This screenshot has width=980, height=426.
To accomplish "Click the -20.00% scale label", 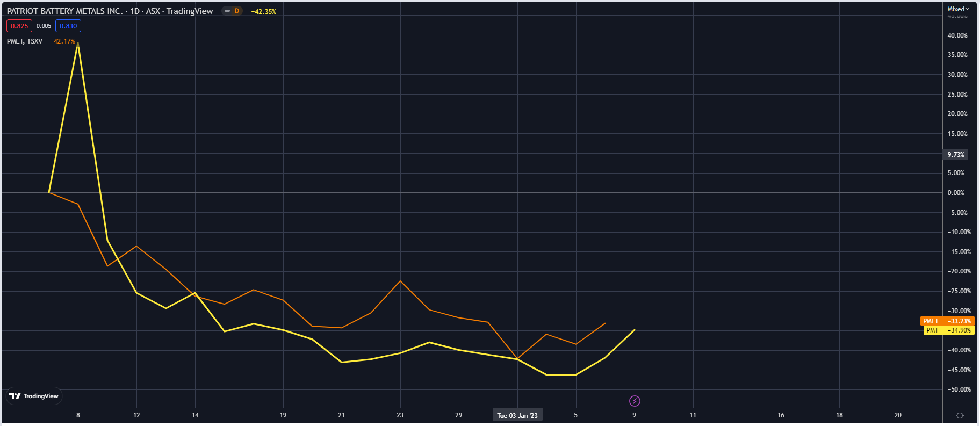I will coord(959,271).
